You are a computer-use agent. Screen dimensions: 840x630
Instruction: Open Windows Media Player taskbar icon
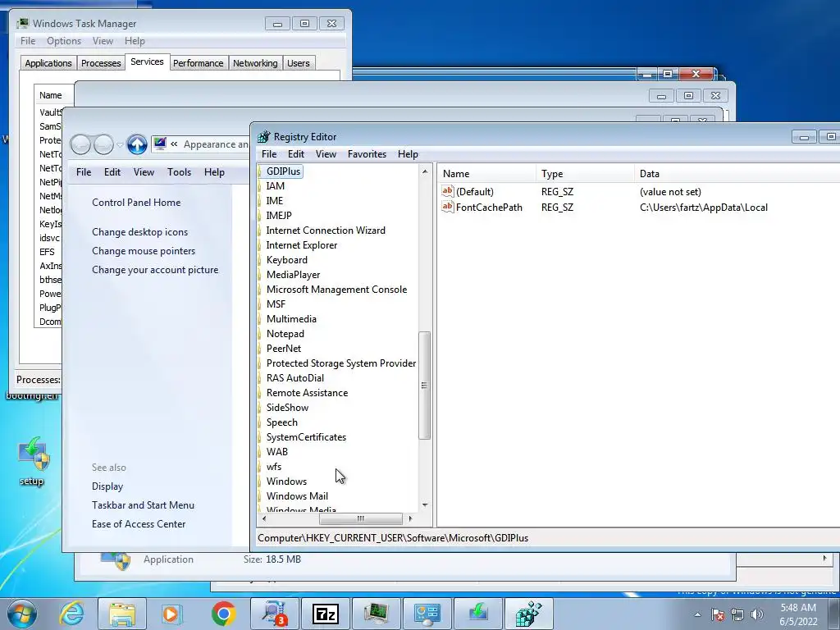click(x=172, y=614)
